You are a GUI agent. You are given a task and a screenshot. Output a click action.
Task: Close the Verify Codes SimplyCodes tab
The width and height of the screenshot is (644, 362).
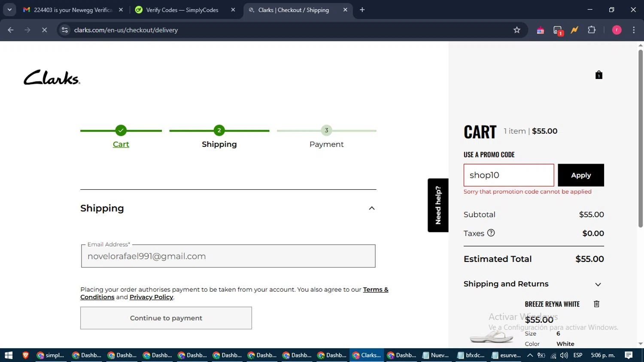[x=233, y=10]
